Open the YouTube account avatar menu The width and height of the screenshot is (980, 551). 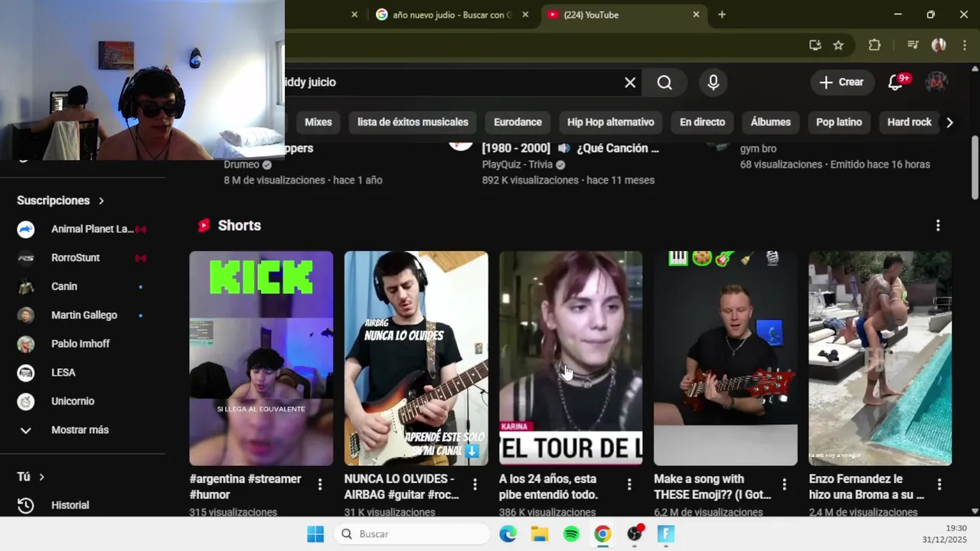[937, 82]
